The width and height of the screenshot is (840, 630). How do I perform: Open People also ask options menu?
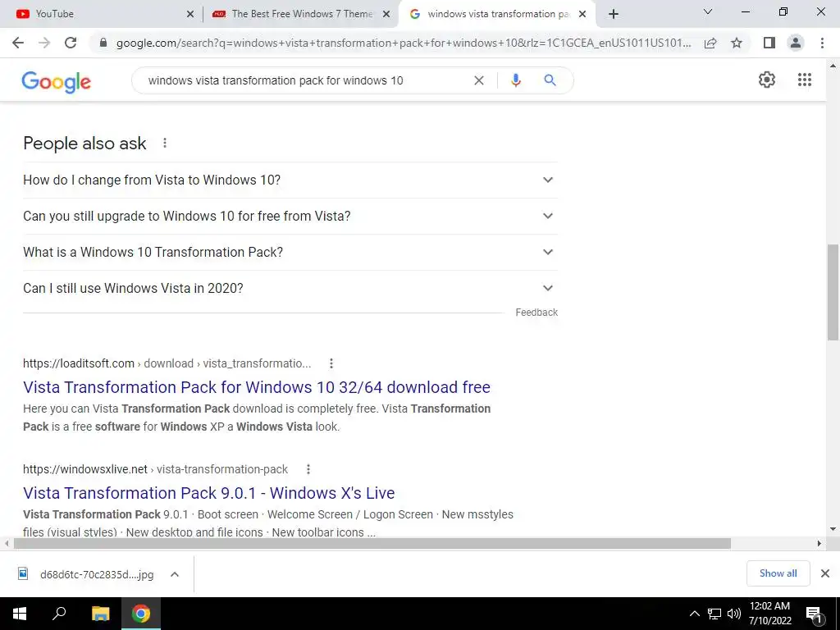[x=165, y=143]
